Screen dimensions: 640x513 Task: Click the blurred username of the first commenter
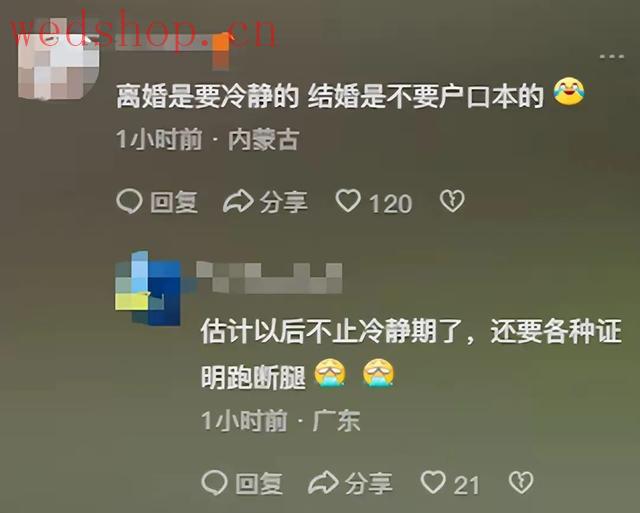pyautogui.click(x=172, y=44)
